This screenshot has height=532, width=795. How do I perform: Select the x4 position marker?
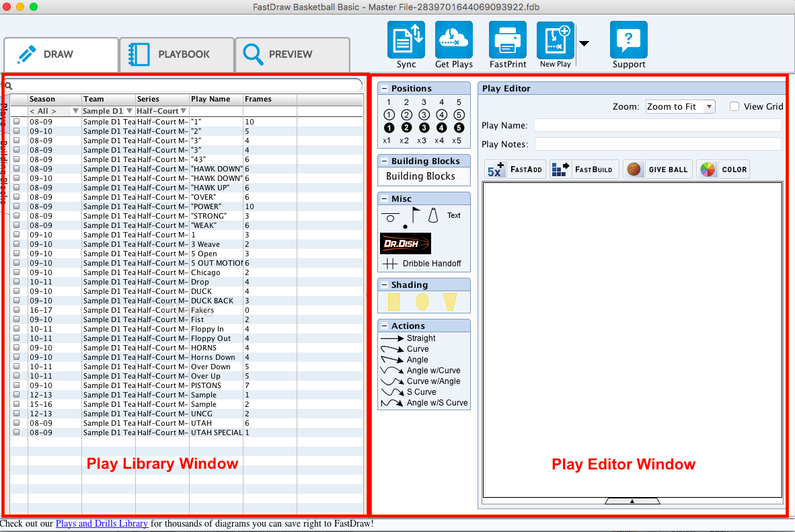pyautogui.click(x=439, y=141)
